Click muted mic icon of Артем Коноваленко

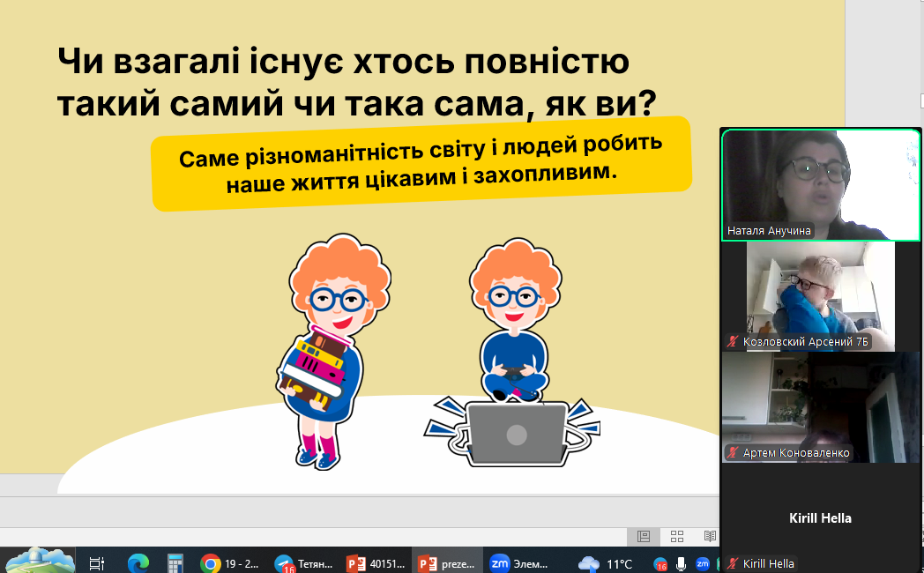(x=734, y=453)
